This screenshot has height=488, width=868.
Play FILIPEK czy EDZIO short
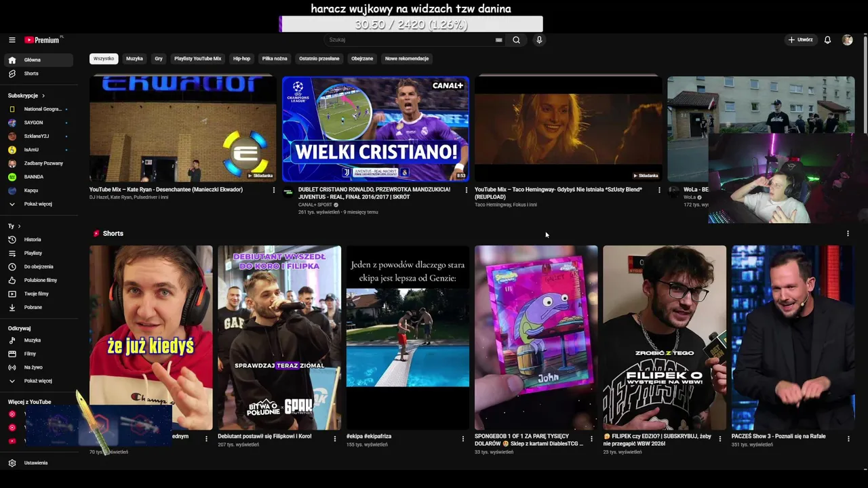pyautogui.click(x=665, y=338)
